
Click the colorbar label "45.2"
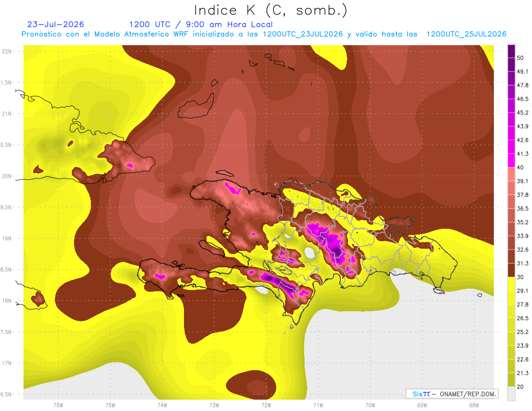(523, 113)
